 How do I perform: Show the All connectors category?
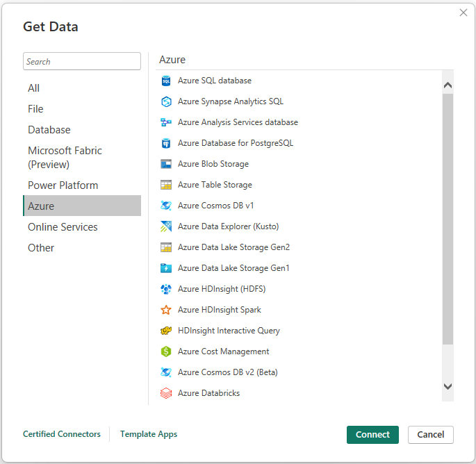click(x=34, y=88)
